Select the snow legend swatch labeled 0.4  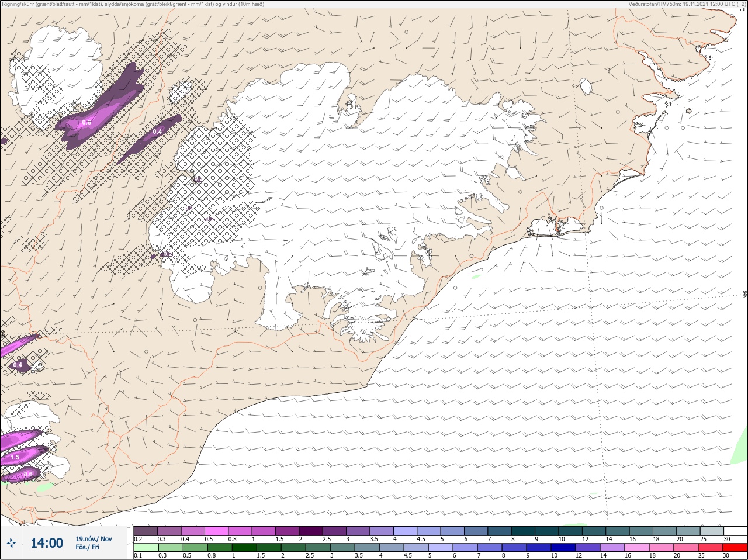(x=193, y=530)
